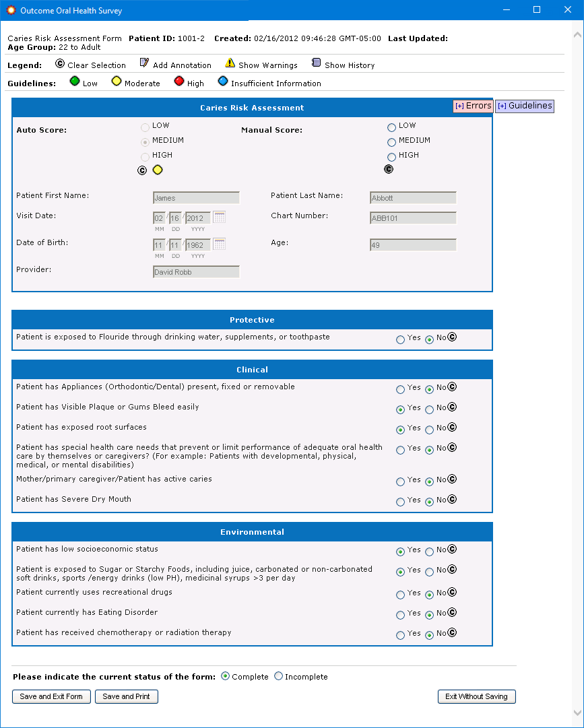Click the Patient First Name field
Viewport: 584px width, 728px height.
[x=197, y=198]
